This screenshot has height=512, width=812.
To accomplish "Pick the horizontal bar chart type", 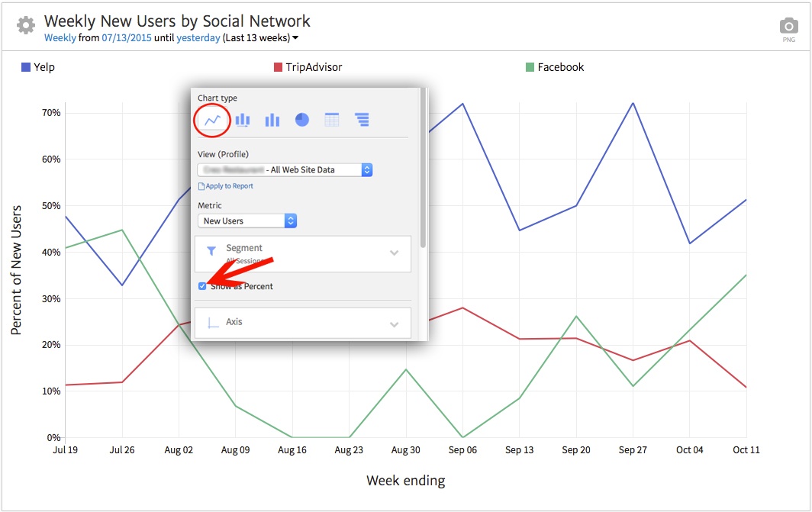I will pyautogui.click(x=360, y=120).
